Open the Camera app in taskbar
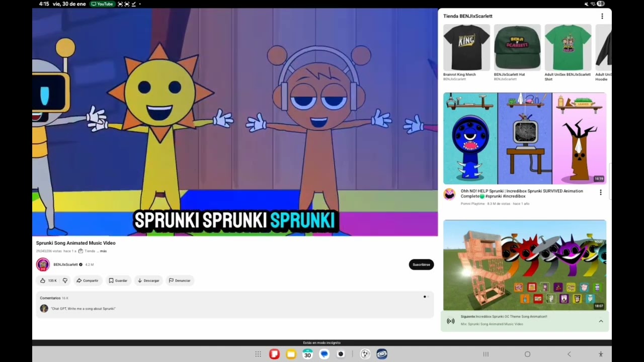This screenshot has height=362, width=644. (341, 354)
